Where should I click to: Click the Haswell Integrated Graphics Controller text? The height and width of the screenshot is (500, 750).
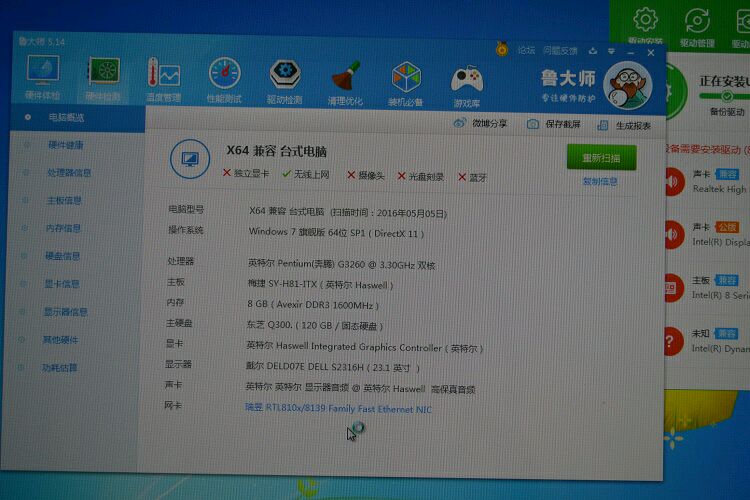click(x=364, y=347)
